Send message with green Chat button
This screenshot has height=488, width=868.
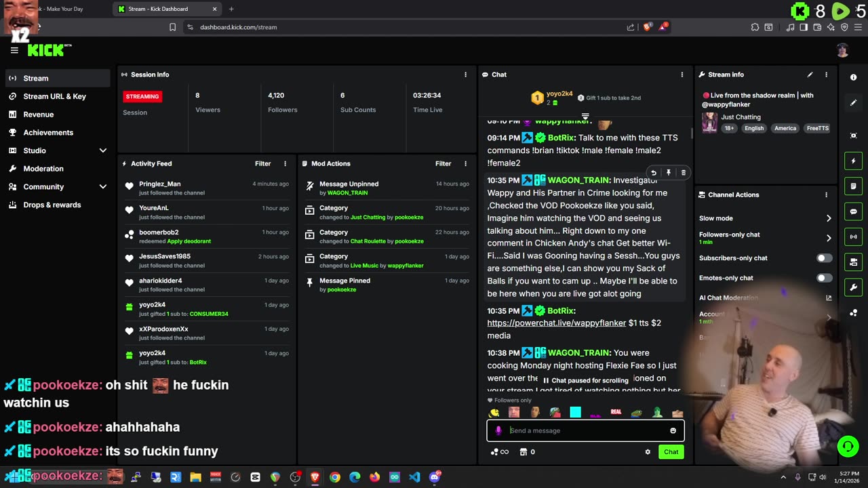pos(671,452)
